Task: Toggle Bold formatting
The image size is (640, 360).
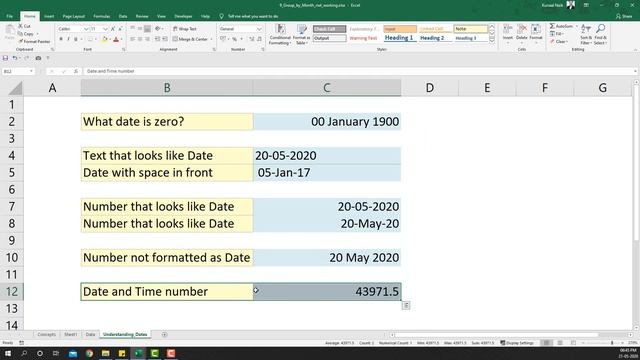Action: (x=61, y=39)
